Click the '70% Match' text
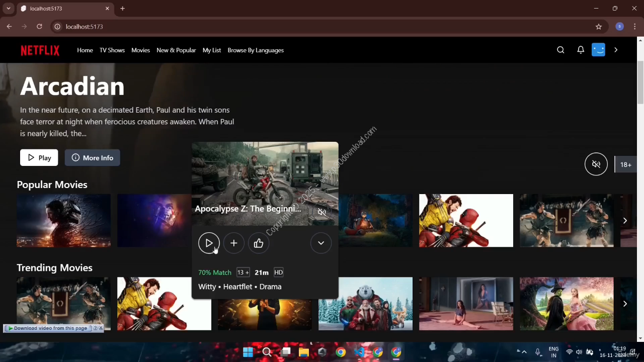 click(215, 273)
